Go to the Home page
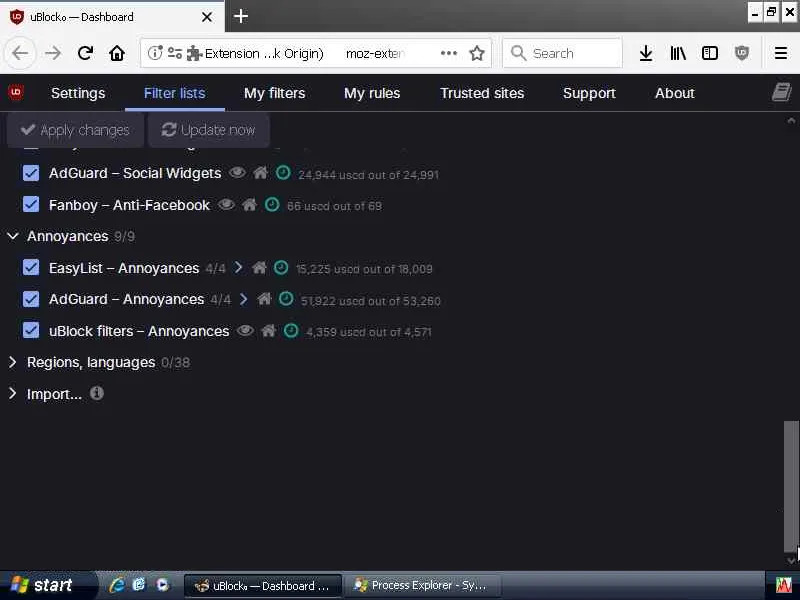800x600 pixels. pos(117,53)
